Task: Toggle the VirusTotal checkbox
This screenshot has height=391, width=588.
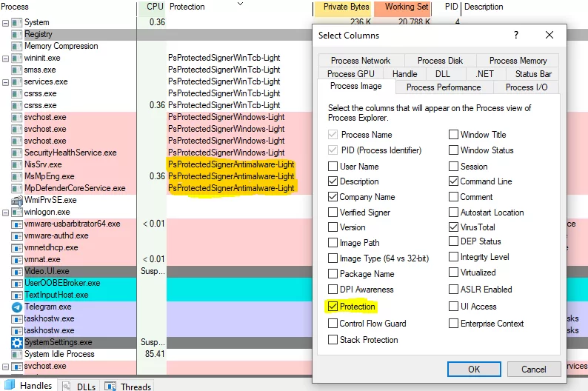Action: pyautogui.click(x=454, y=227)
